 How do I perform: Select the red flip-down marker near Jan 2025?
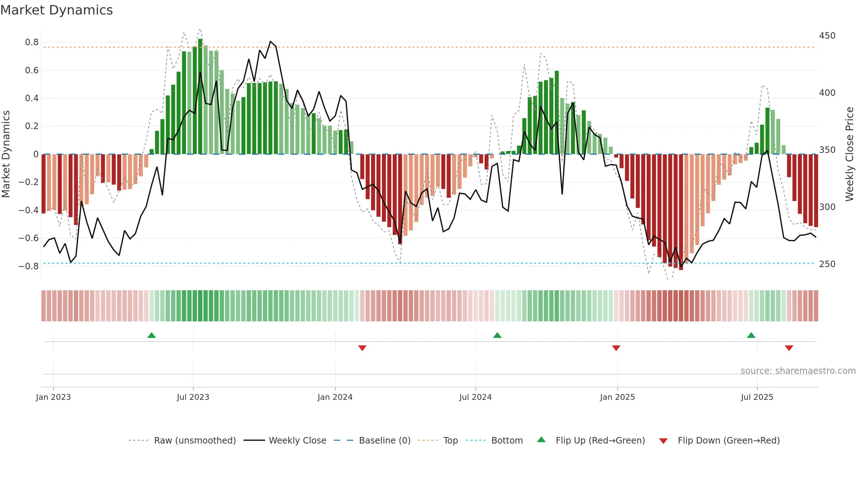(616, 348)
